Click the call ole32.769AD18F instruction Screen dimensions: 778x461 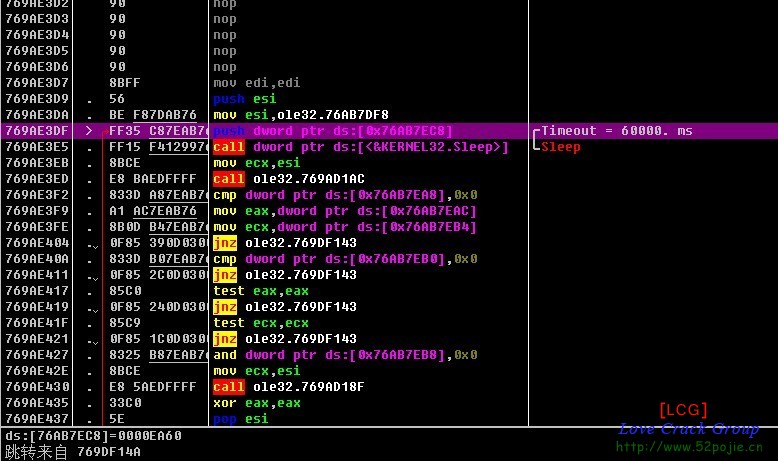[285, 387]
